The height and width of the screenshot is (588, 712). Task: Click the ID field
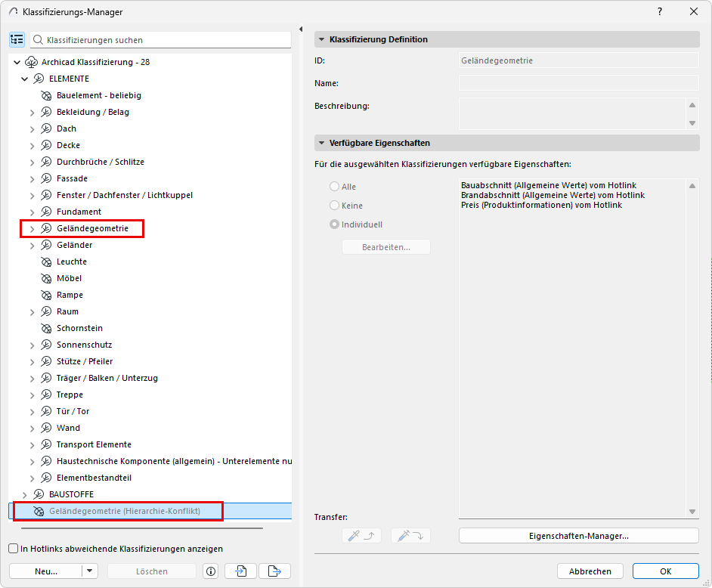point(578,60)
